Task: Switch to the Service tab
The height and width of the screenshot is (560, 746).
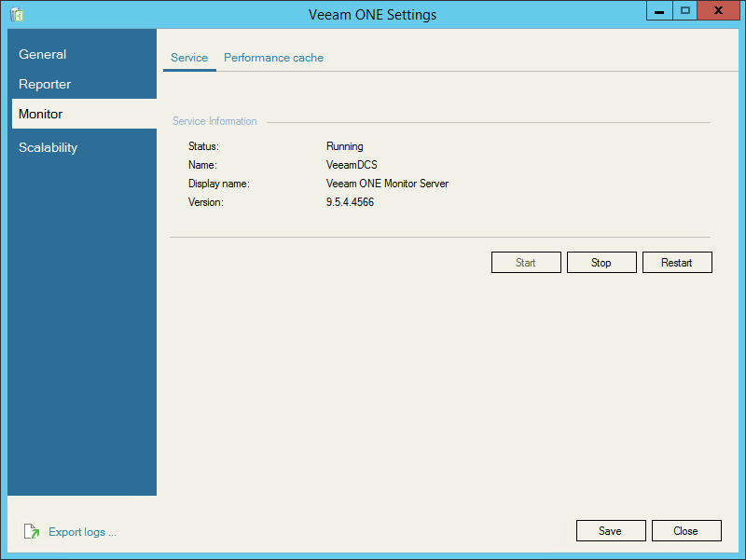Action: [x=189, y=58]
